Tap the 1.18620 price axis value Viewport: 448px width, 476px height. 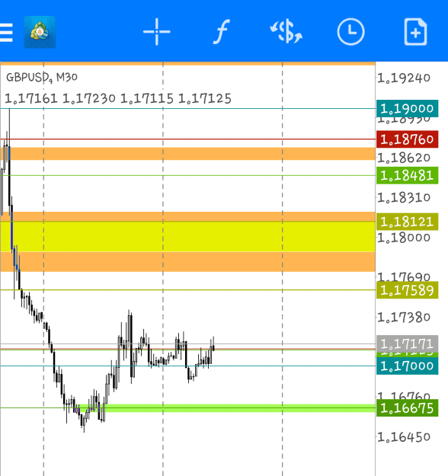click(404, 158)
